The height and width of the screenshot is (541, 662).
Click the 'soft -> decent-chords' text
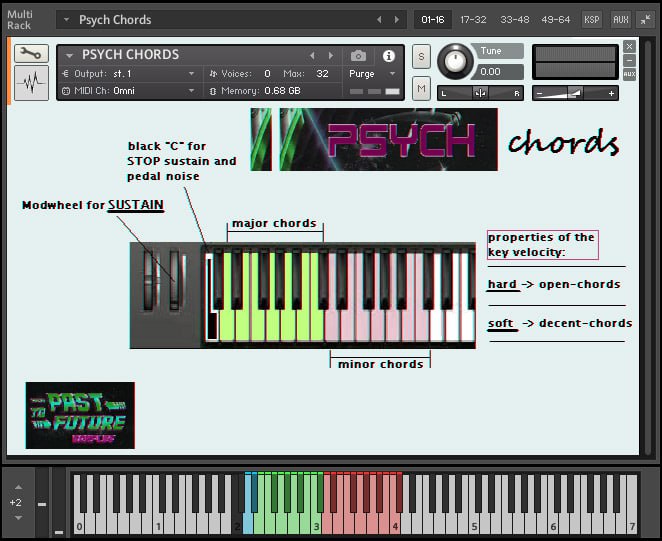pyautogui.click(x=560, y=323)
